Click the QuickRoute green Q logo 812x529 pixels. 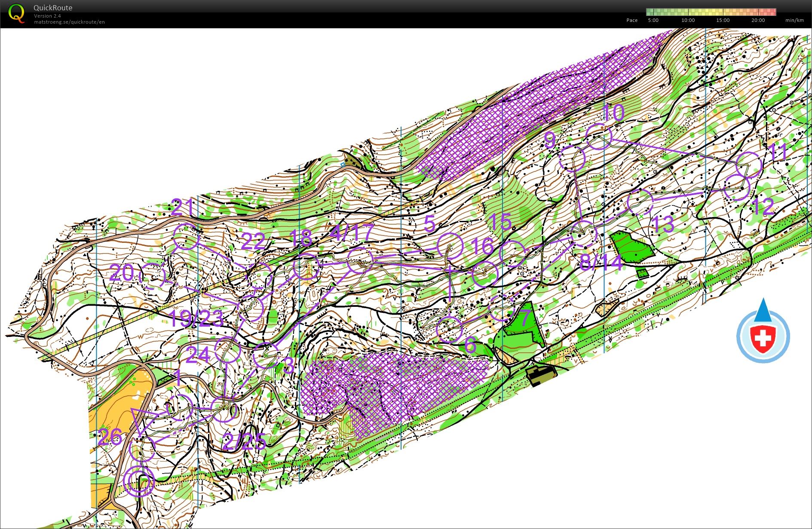(x=16, y=13)
